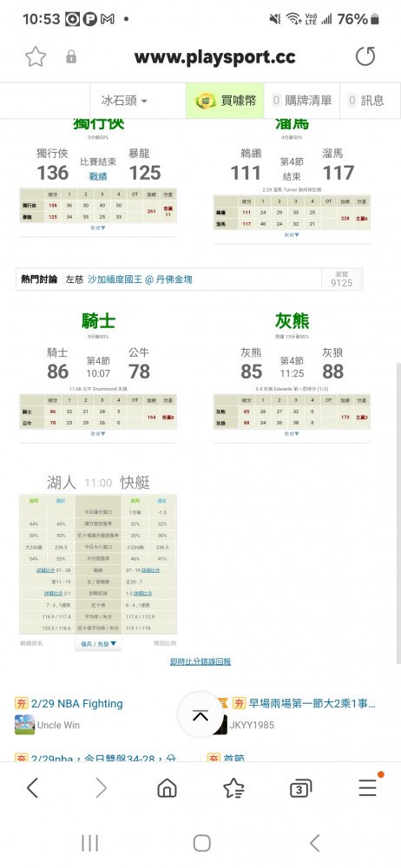Image resolution: width=401 pixels, height=868 pixels.
Task: Expand 數據 under the 灰熊 vs 灰狼 box score
Action: coord(292,433)
